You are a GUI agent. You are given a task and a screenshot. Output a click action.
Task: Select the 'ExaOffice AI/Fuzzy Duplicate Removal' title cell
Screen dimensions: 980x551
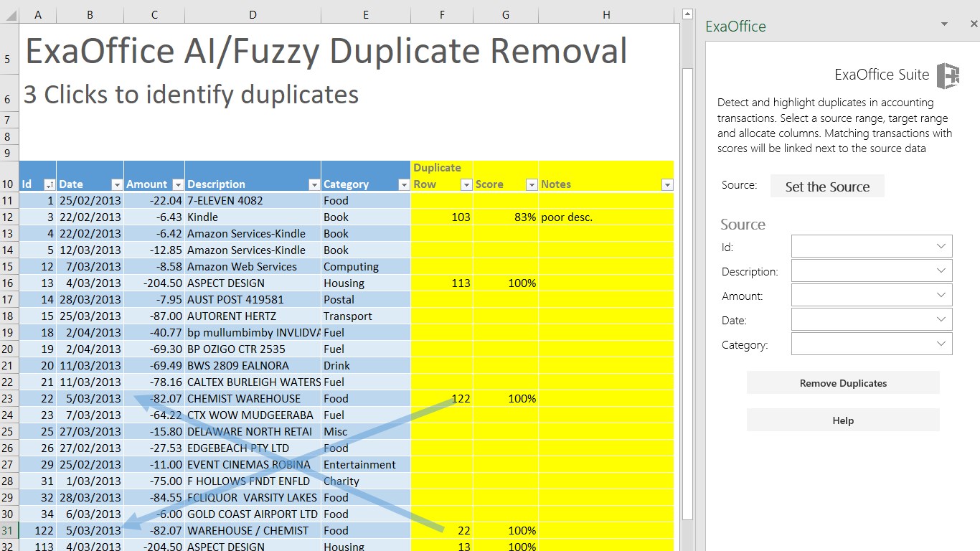point(326,52)
